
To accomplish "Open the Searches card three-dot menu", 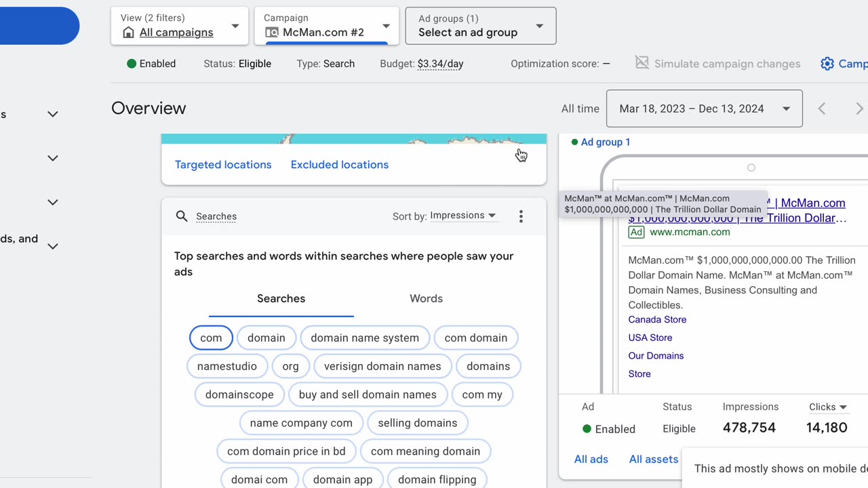I will tap(521, 216).
